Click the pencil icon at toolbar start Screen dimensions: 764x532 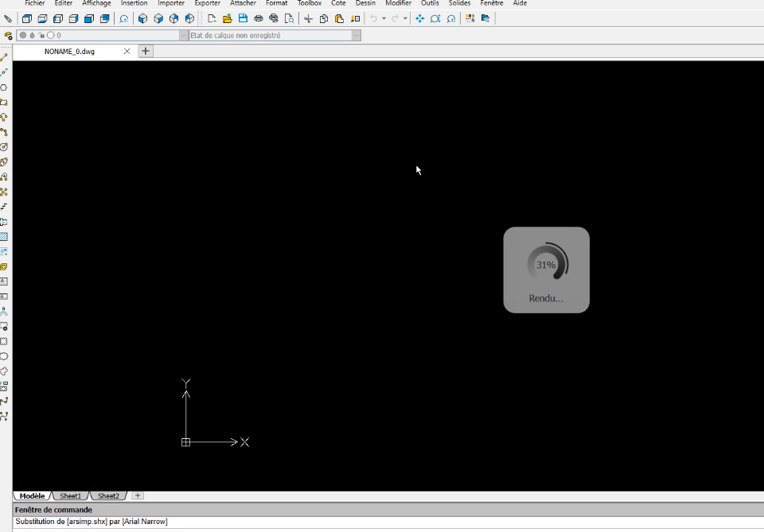pyautogui.click(x=8, y=19)
